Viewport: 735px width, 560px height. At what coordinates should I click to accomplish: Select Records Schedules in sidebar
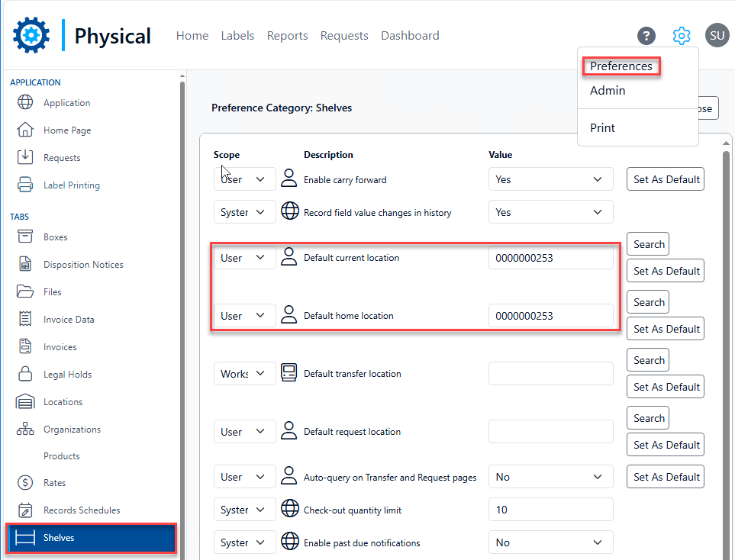click(x=82, y=510)
